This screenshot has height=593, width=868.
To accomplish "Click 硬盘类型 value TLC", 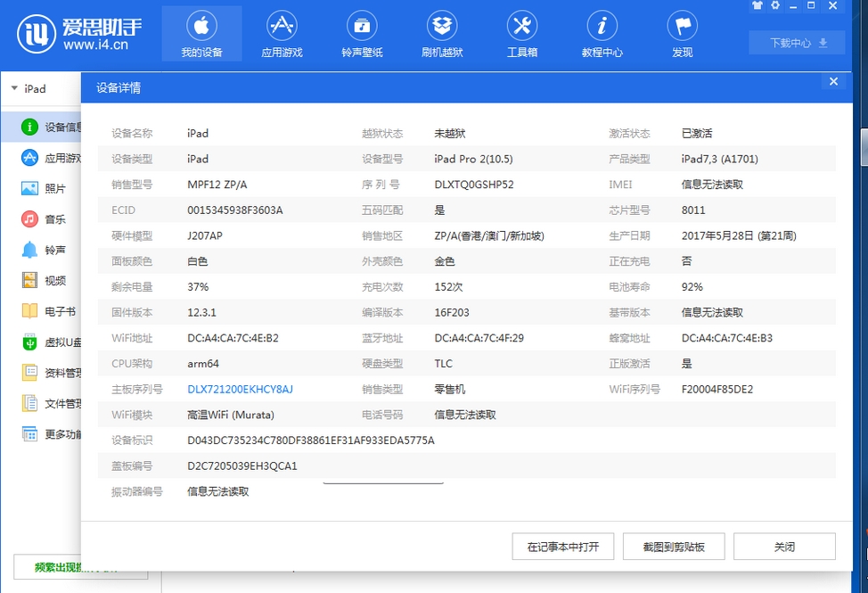I will [443, 364].
